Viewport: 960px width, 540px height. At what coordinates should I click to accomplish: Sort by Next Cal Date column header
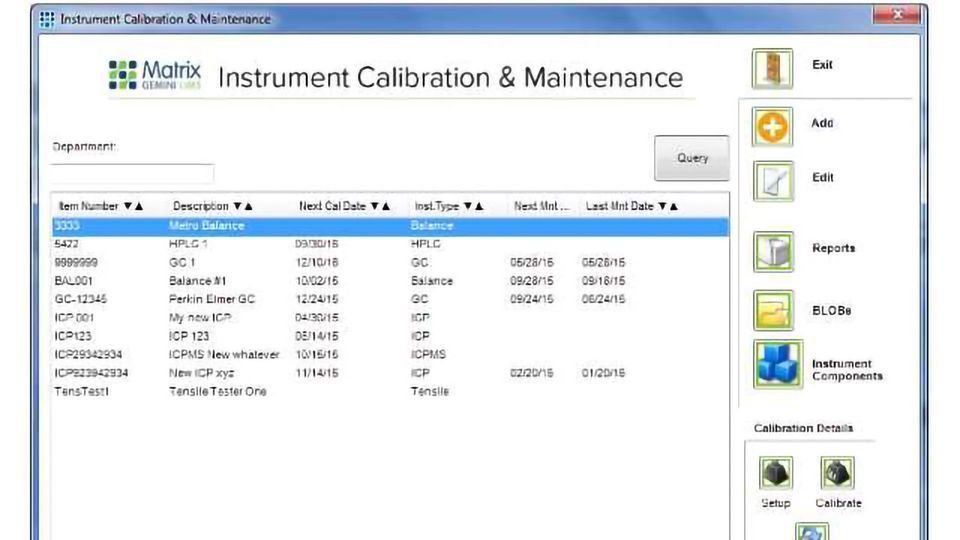pos(332,206)
